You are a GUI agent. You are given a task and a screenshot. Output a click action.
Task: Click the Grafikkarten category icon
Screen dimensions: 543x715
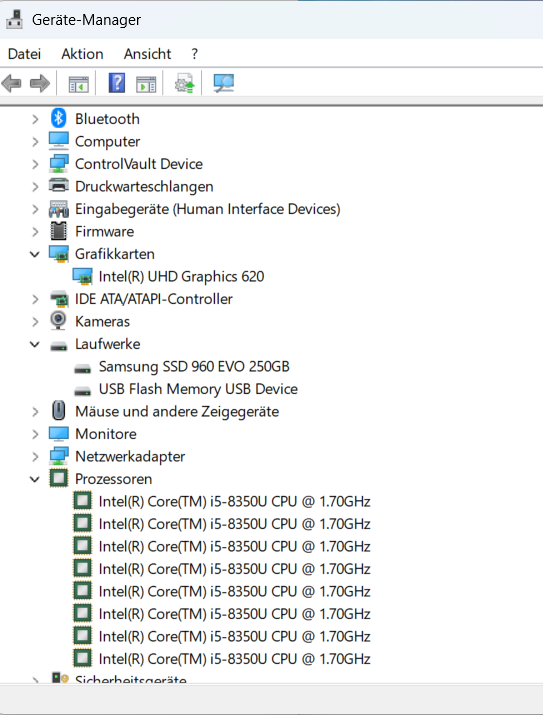pyautogui.click(x=59, y=254)
